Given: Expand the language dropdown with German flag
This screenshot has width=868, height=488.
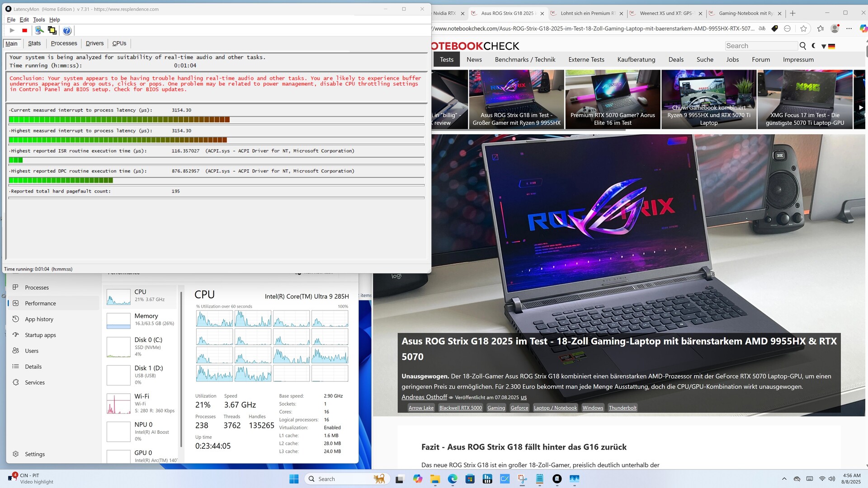Looking at the screenshot, I should (x=828, y=46).
